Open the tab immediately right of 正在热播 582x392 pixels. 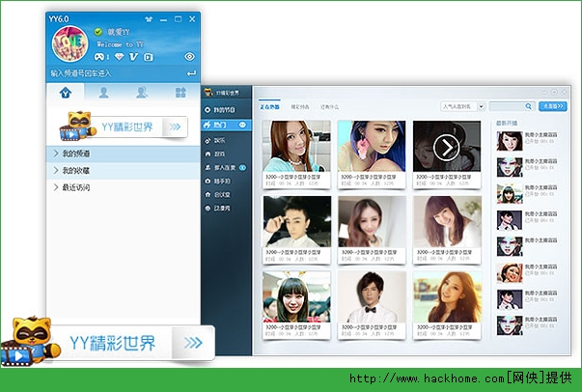click(300, 106)
